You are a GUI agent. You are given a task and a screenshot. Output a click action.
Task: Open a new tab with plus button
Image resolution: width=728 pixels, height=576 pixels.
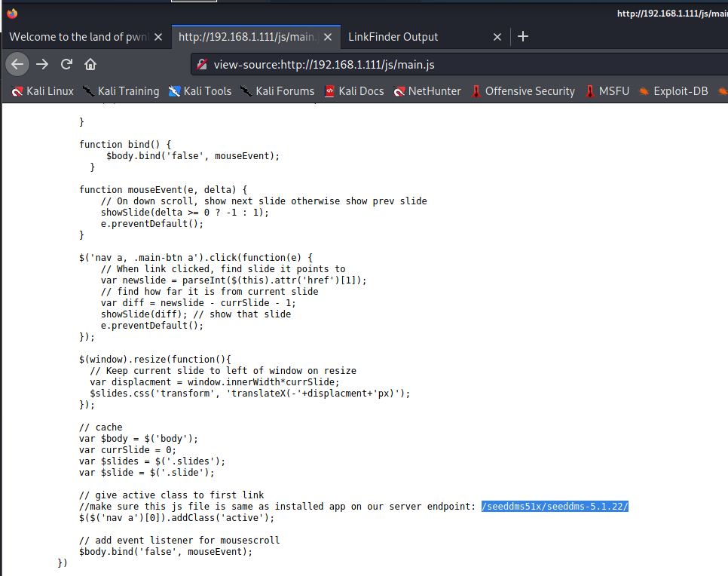(524, 36)
